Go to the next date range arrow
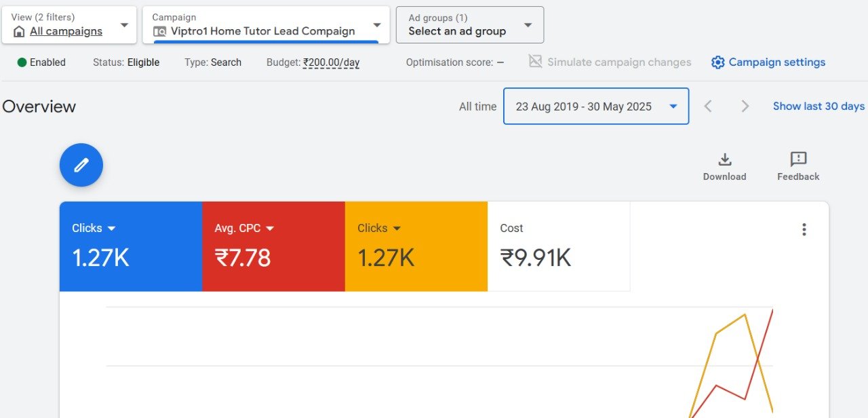This screenshot has width=868, height=418. click(x=745, y=107)
